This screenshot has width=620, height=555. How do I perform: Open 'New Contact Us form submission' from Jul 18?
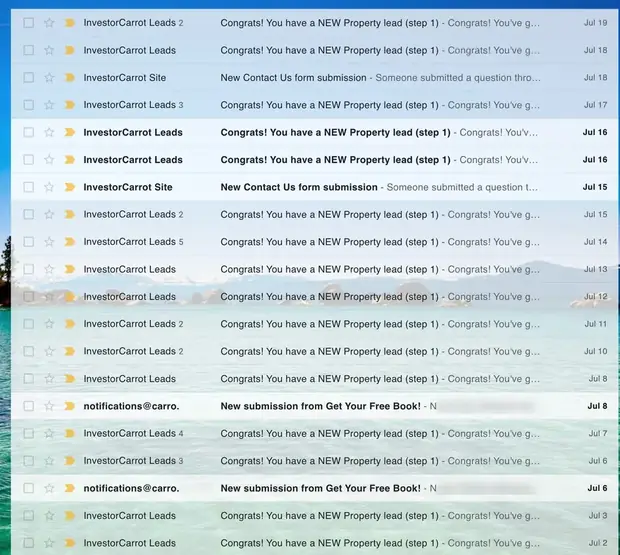coord(293,78)
